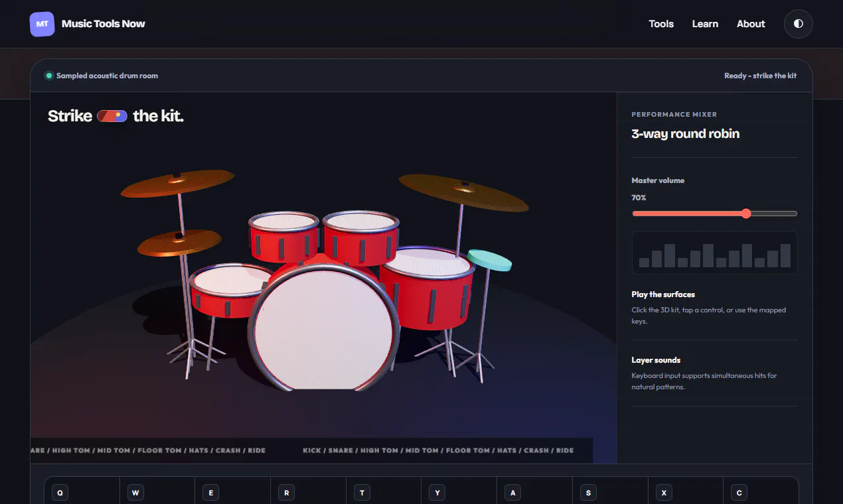Click the drumstick pill icon in heading

point(112,116)
